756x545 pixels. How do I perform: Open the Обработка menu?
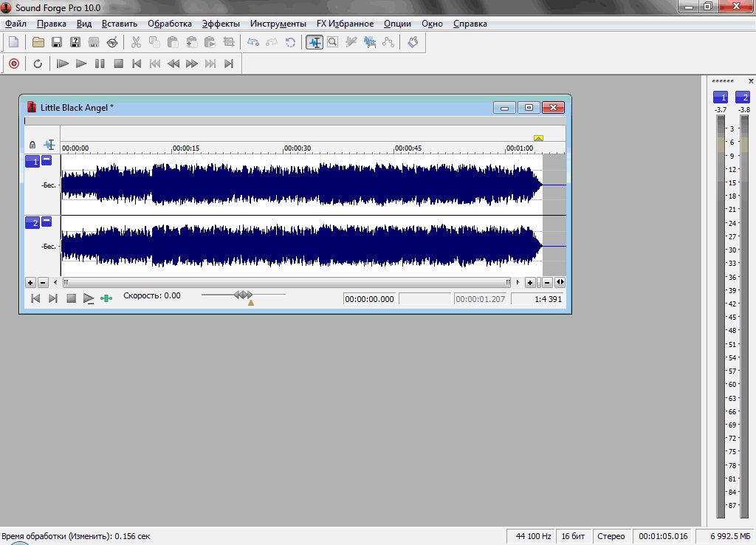pos(170,24)
